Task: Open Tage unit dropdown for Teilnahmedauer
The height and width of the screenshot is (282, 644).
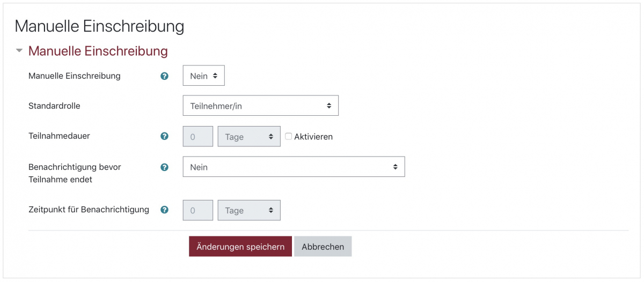Action: coord(249,137)
